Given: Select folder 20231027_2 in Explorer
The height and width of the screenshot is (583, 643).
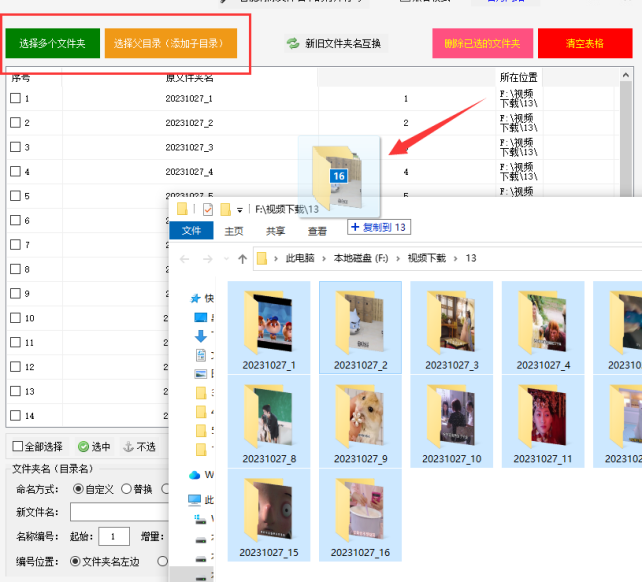Looking at the screenshot, I should point(360,327).
